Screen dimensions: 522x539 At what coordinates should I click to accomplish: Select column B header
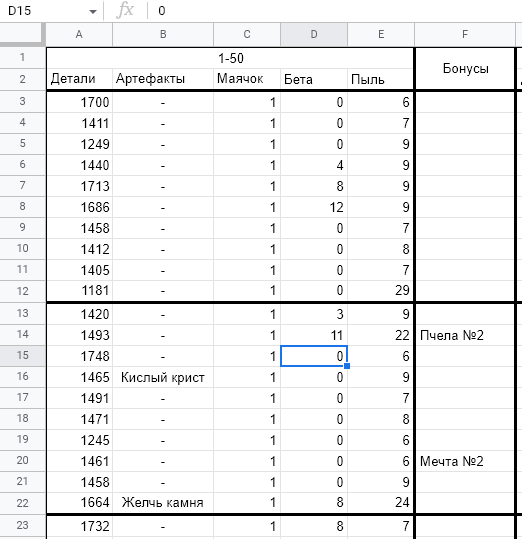pos(163,34)
